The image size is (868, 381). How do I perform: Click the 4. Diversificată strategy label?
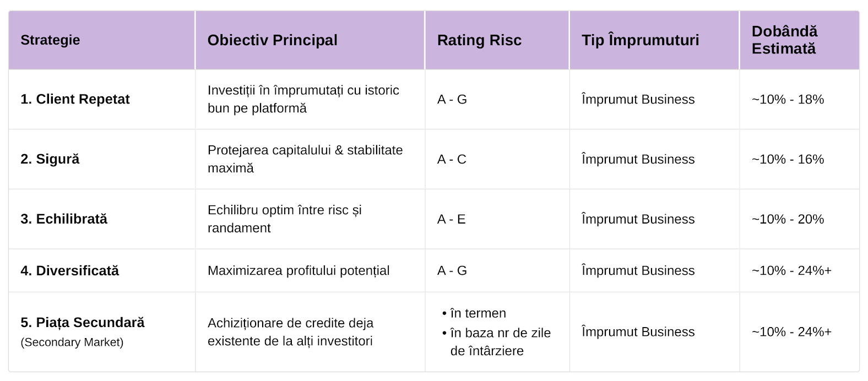point(69,271)
